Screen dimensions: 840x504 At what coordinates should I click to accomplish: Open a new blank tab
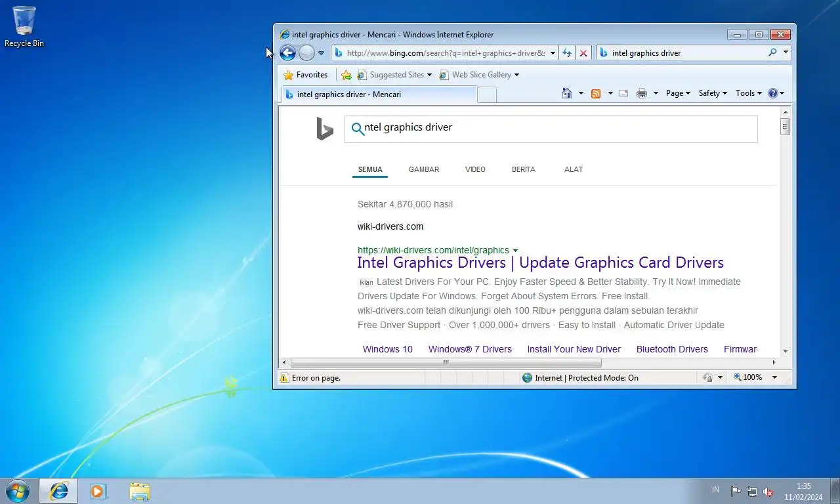point(486,95)
